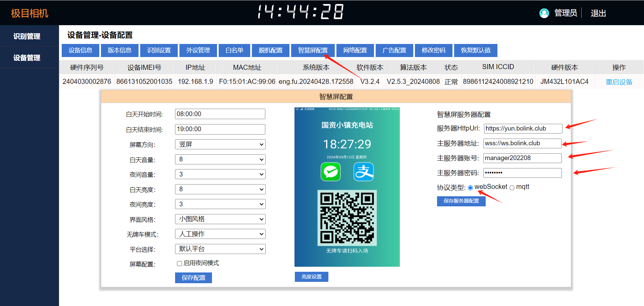Switch to the 修改密码 tab
The image size is (644, 306).
(434, 50)
